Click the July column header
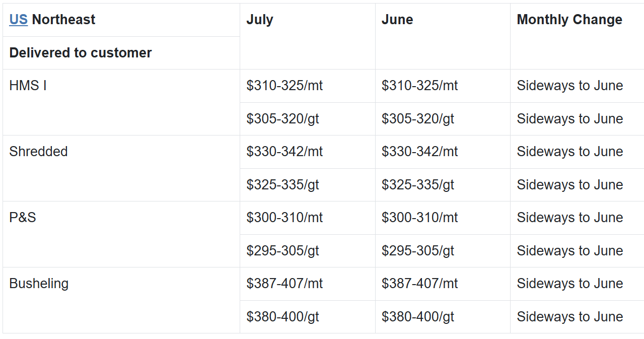The image size is (644, 339). coord(260,20)
